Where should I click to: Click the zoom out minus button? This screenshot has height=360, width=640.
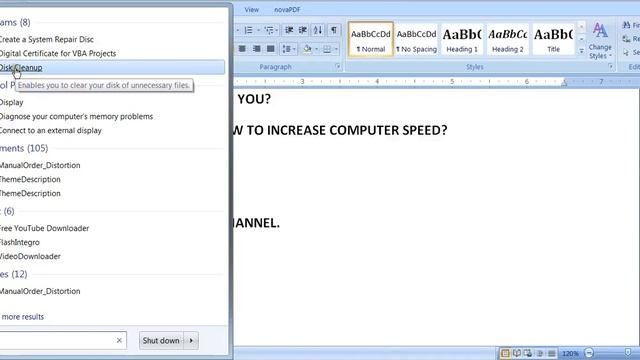tap(589, 353)
